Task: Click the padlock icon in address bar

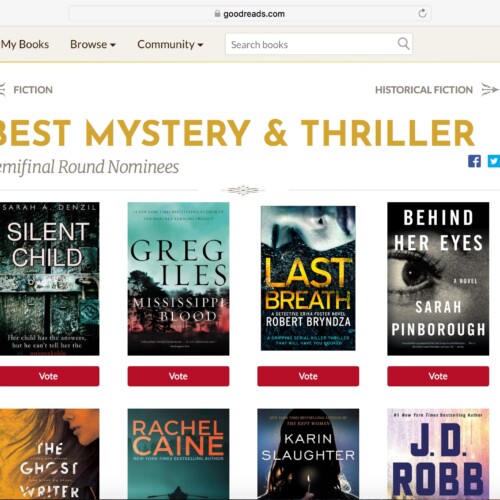Action: point(217,13)
